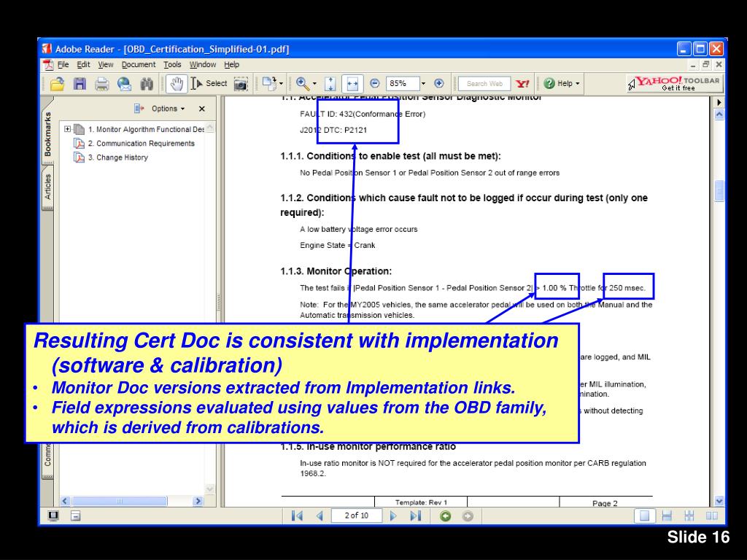This screenshot has height=560, width=747.
Task: Set view to Fit Width
Action: pos(352,84)
